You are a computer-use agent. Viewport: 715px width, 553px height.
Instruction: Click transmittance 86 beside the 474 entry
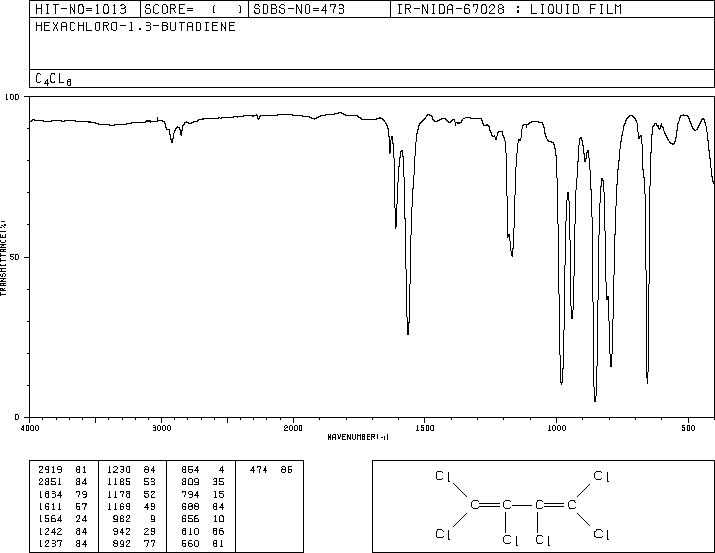coord(286,470)
